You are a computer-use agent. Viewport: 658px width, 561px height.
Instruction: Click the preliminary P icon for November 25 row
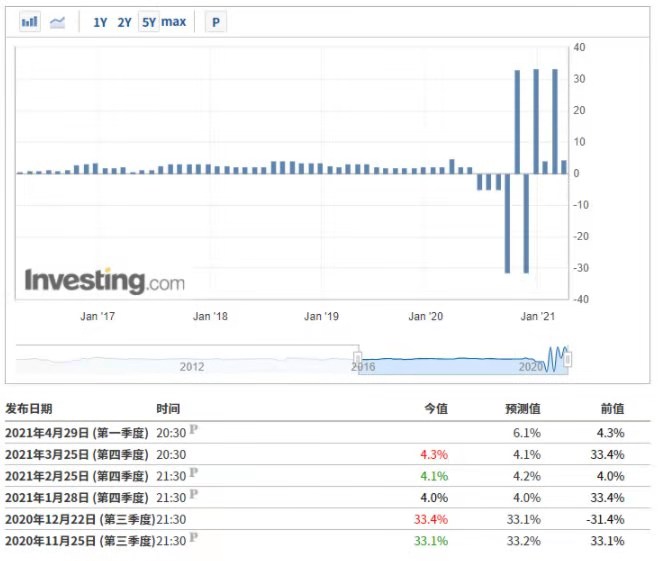pos(193,537)
